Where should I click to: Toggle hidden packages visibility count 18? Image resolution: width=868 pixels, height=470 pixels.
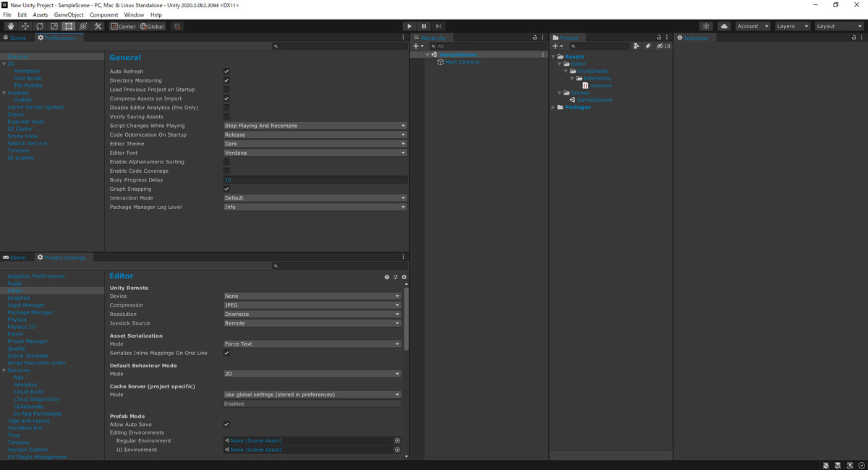(663, 46)
